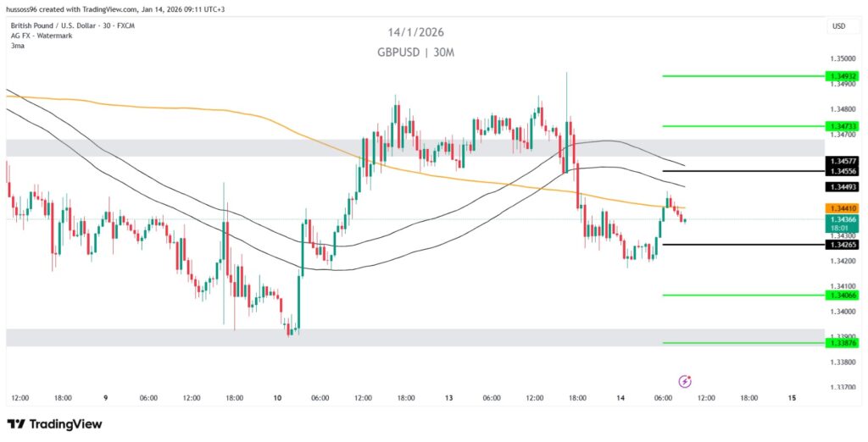The height and width of the screenshot is (442, 868).
Task: Click the orange 1.34410 moving average label
Action: (x=843, y=208)
